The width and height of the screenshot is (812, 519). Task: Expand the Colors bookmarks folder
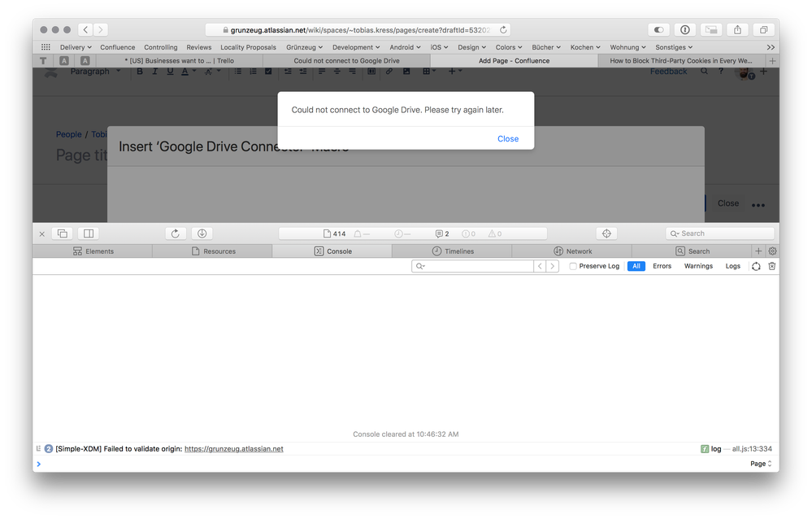(x=509, y=47)
